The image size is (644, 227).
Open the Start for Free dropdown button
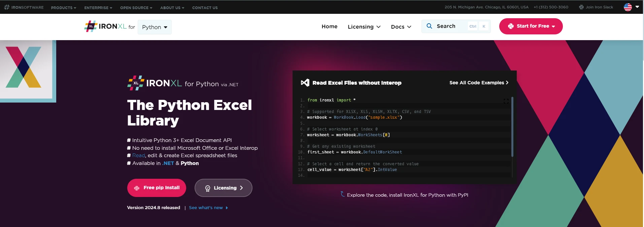point(531,26)
